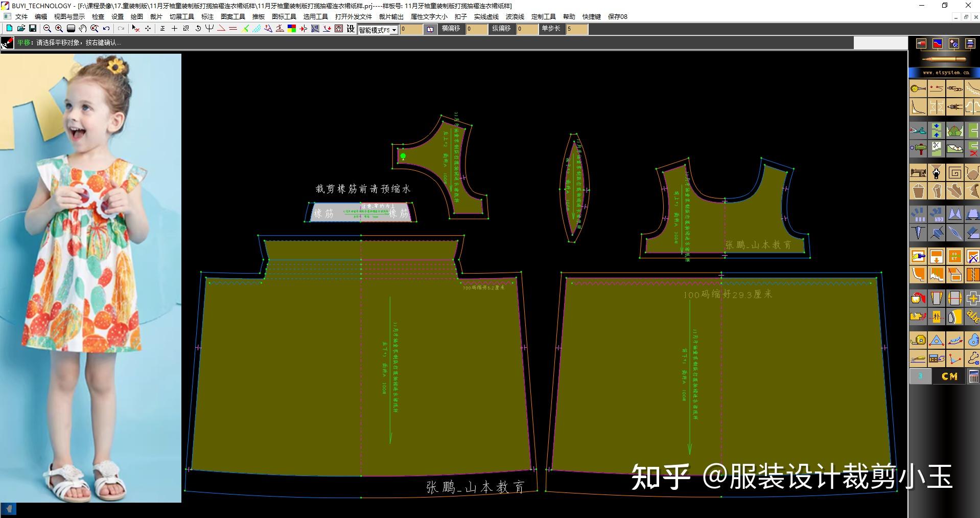980x518 pixels.
Task: Select the orange ET icon tool
Action: coord(955,256)
